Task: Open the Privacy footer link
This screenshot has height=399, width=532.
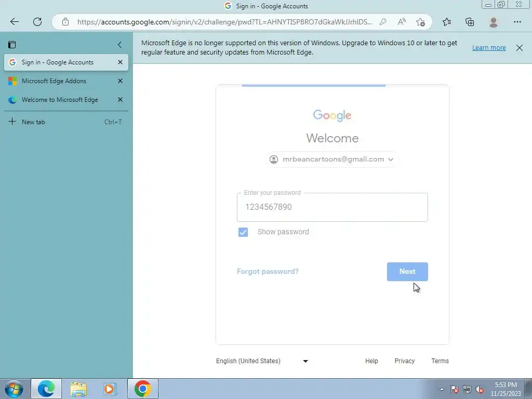Action: (404, 361)
